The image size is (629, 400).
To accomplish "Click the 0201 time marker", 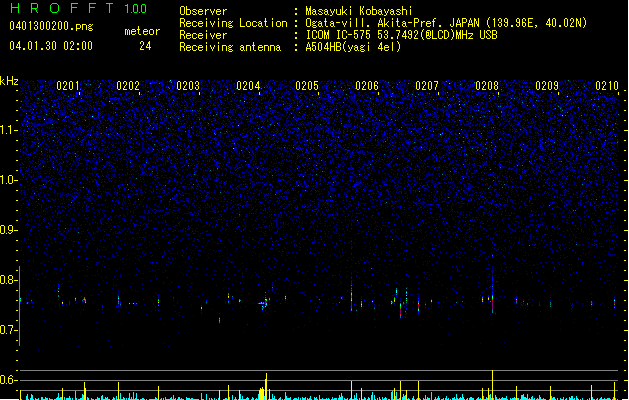I will (68, 86).
